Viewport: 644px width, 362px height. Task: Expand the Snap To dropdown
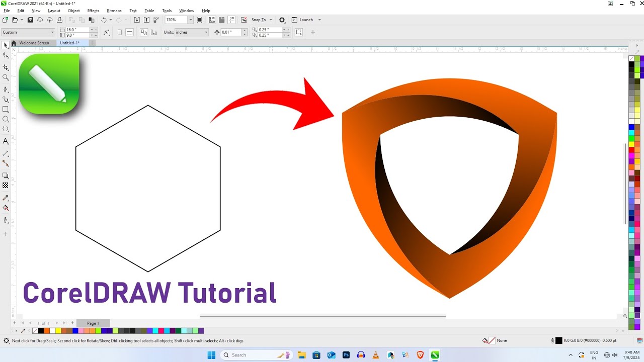pyautogui.click(x=271, y=20)
